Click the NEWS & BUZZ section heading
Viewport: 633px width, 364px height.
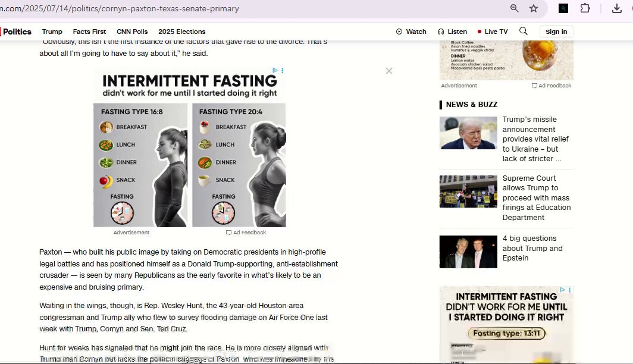click(x=472, y=105)
